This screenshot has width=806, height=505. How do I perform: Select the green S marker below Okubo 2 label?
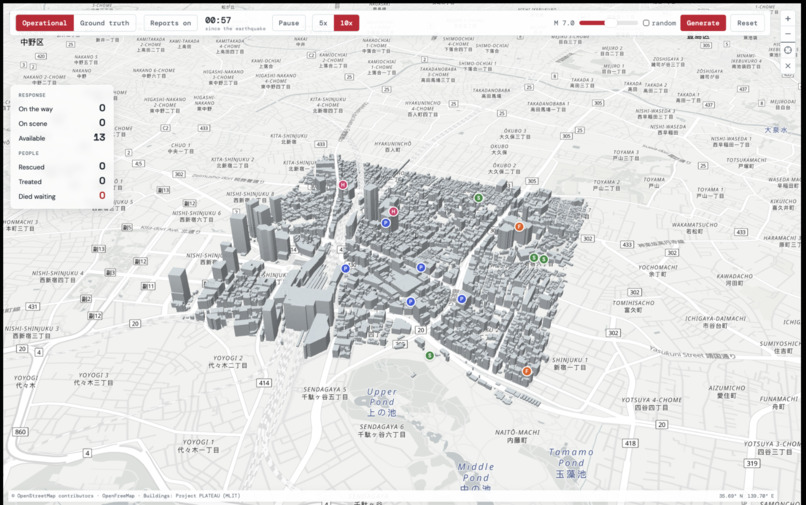click(479, 198)
